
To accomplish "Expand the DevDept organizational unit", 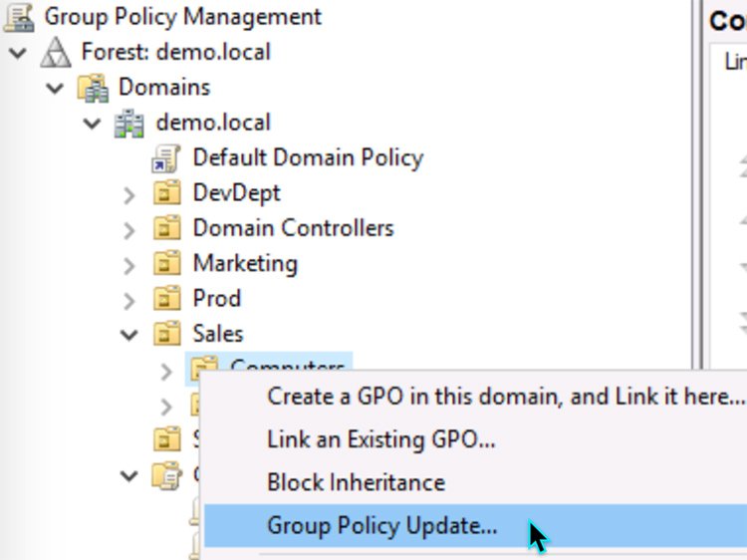I will coord(129,194).
